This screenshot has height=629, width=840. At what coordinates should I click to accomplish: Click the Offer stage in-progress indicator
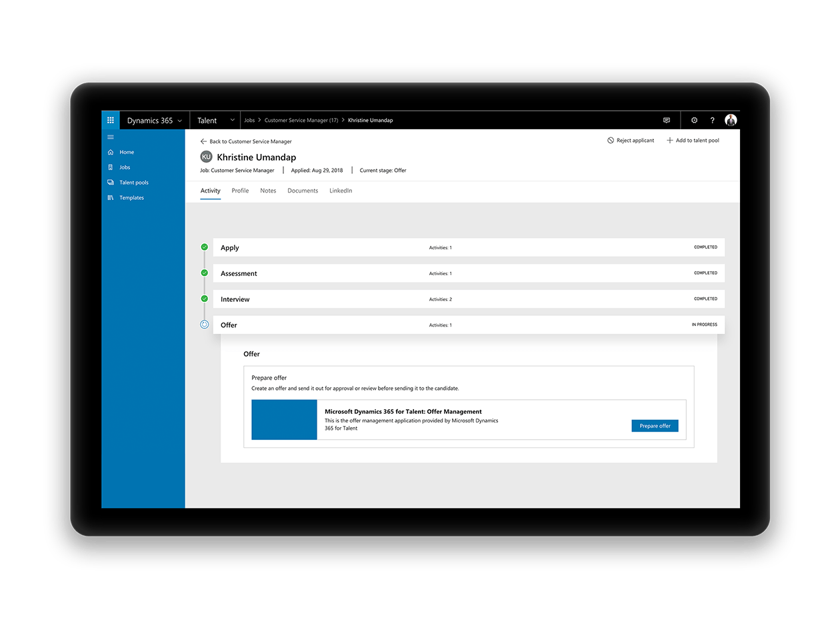click(x=205, y=324)
